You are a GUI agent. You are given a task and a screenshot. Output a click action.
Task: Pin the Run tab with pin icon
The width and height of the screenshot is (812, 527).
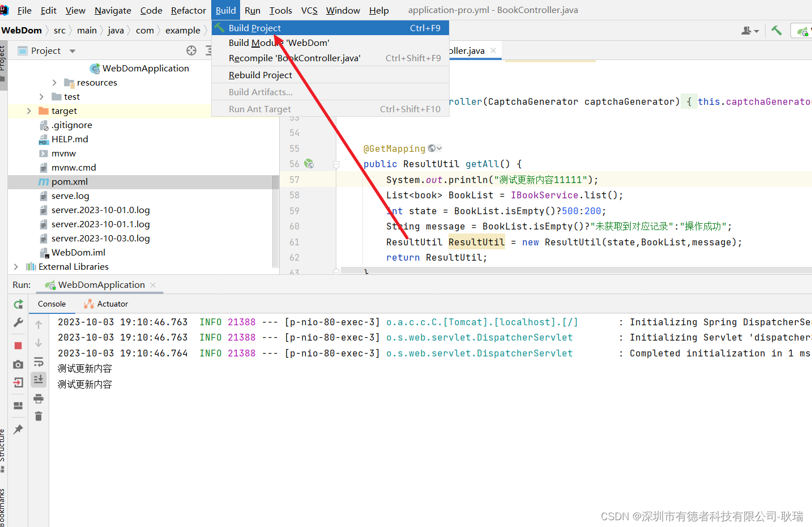18,430
